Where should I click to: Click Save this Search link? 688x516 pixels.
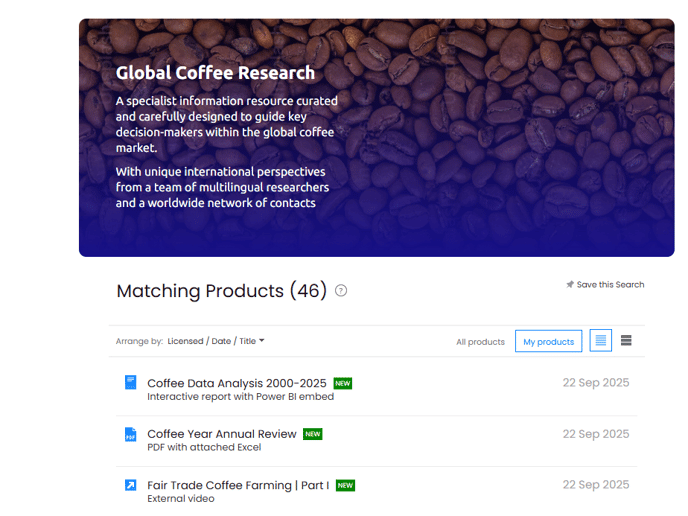(610, 285)
